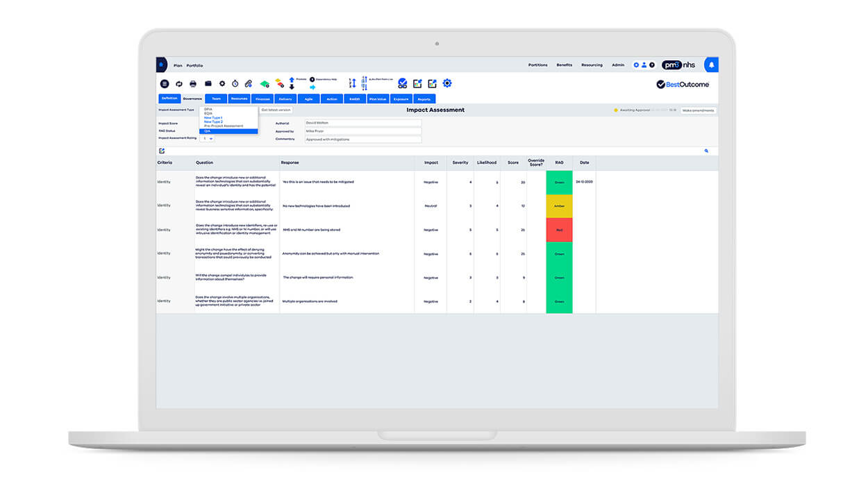Open the RAIDD tab
This screenshot has width=868, height=486.
tap(355, 99)
